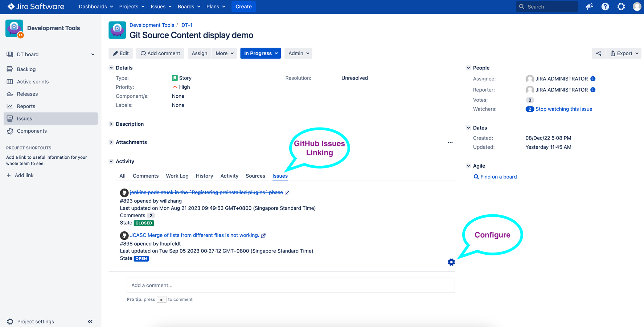Expand the Description section
Viewport: 644px width, 327px height.
111,124
